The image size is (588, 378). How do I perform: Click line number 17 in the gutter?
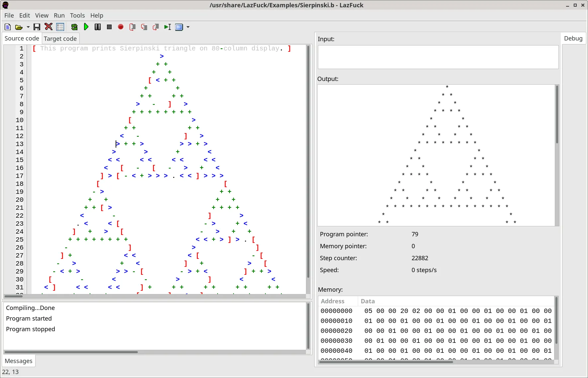point(20,176)
